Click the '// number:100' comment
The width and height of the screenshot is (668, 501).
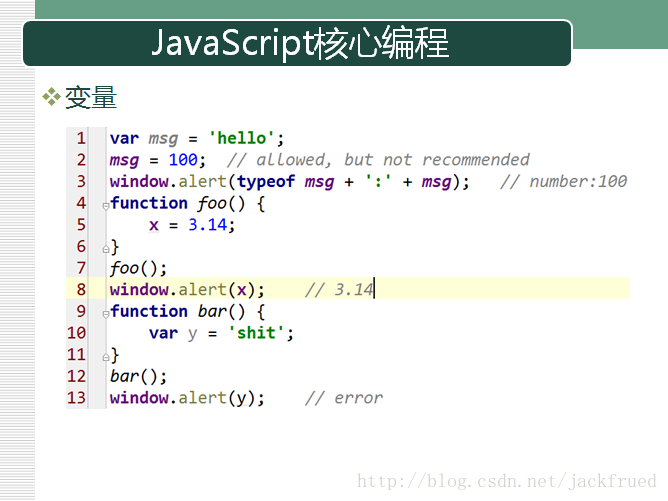pyautogui.click(x=564, y=182)
